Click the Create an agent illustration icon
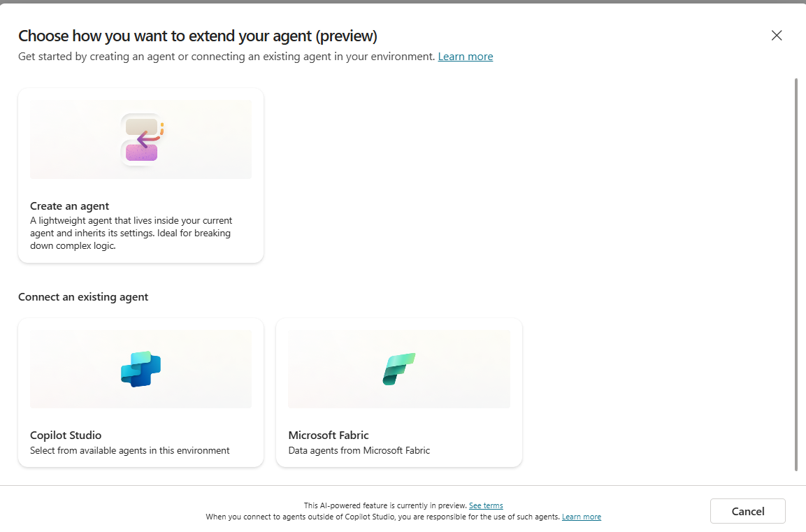This screenshot has width=806, height=532. [x=142, y=139]
